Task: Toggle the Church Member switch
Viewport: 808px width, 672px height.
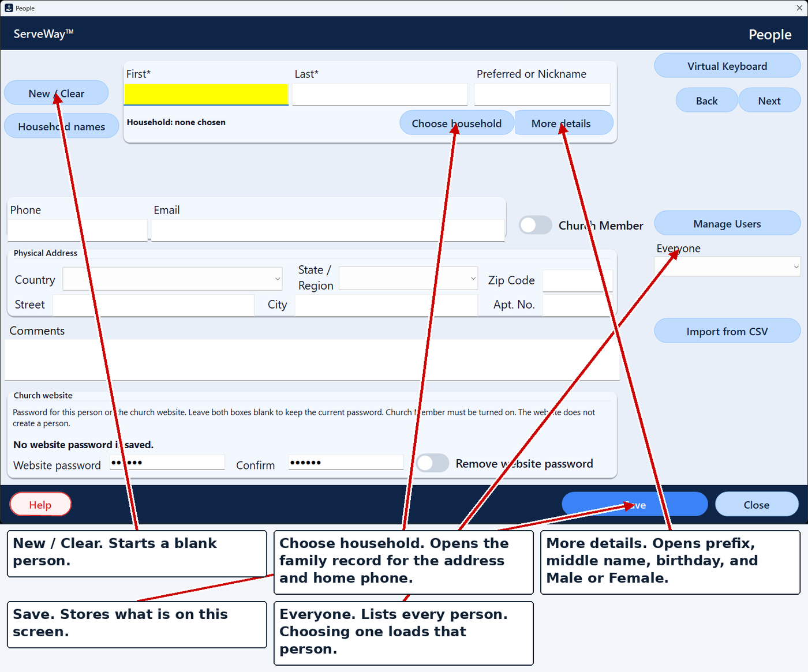Action: coord(536,225)
